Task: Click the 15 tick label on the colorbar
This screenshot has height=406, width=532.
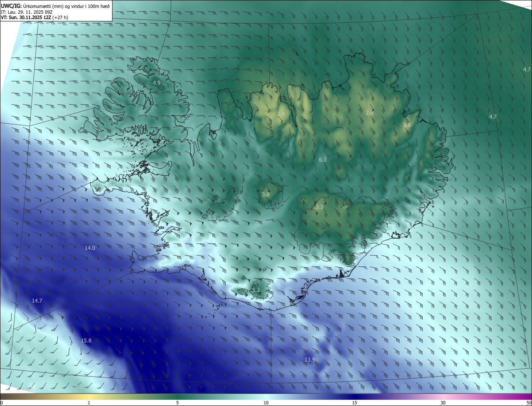Action: coord(355,403)
